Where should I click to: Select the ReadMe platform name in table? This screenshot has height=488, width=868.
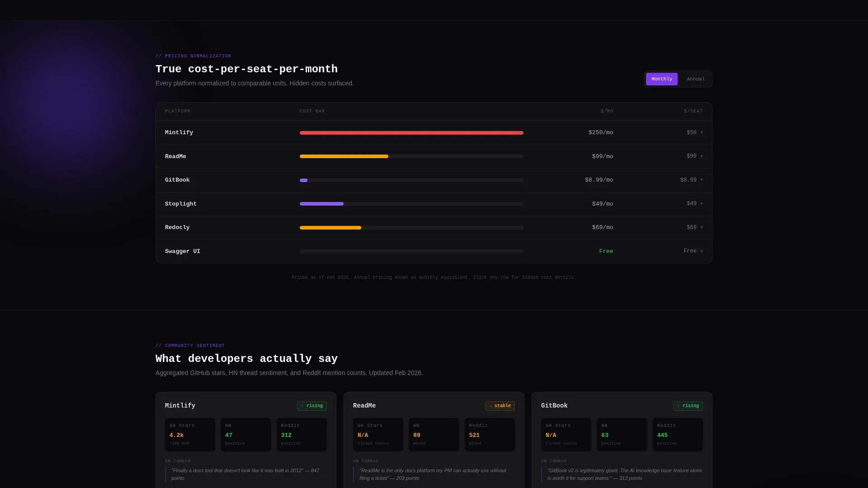coord(175,156)
